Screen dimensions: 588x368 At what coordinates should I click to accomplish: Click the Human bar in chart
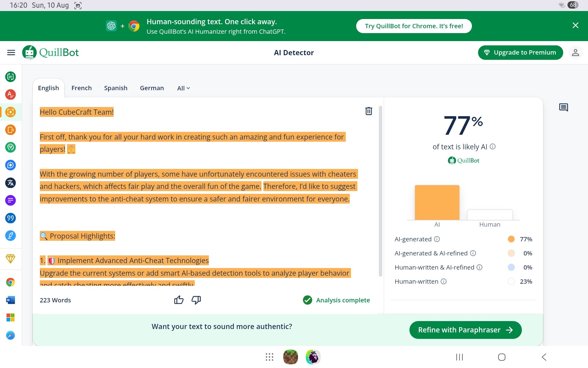click(x=490, y=215)
